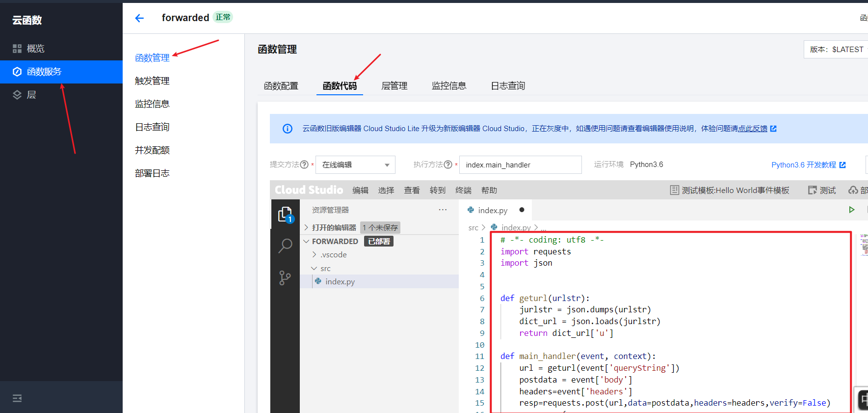This screenshot has height=413, width=868.
Task: Switch to the 监控信息 tab
Action: [x=449, y=86]
